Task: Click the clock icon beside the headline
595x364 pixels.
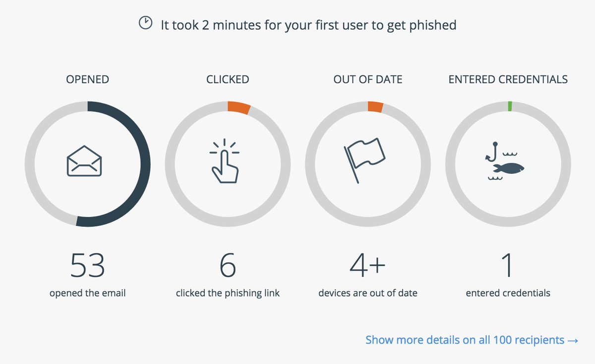Action: (145, 24)
